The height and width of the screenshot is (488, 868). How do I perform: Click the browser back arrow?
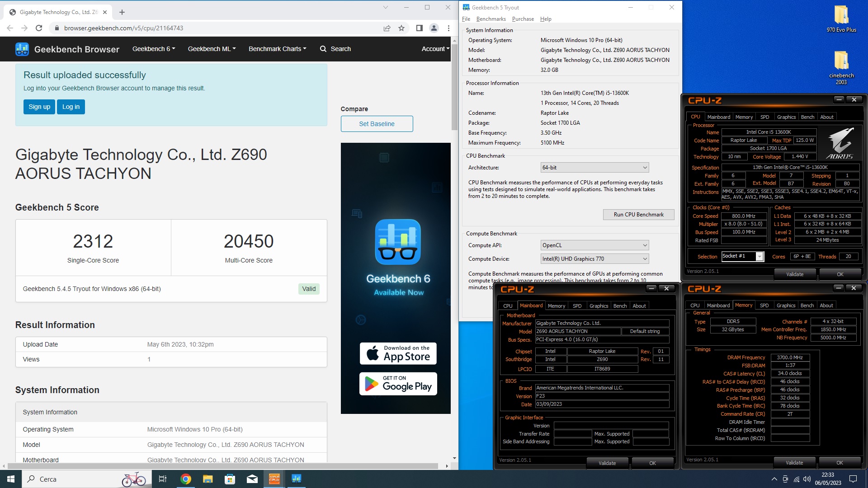(10, 28)
